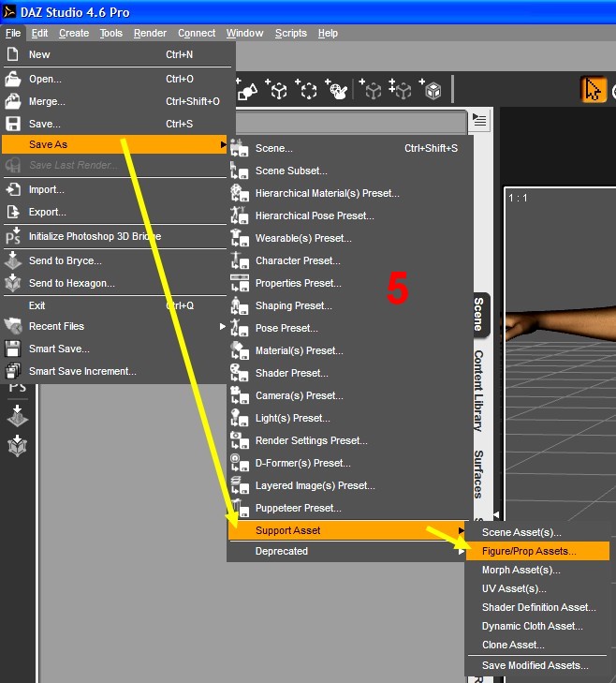Open the Window menu

244,33
